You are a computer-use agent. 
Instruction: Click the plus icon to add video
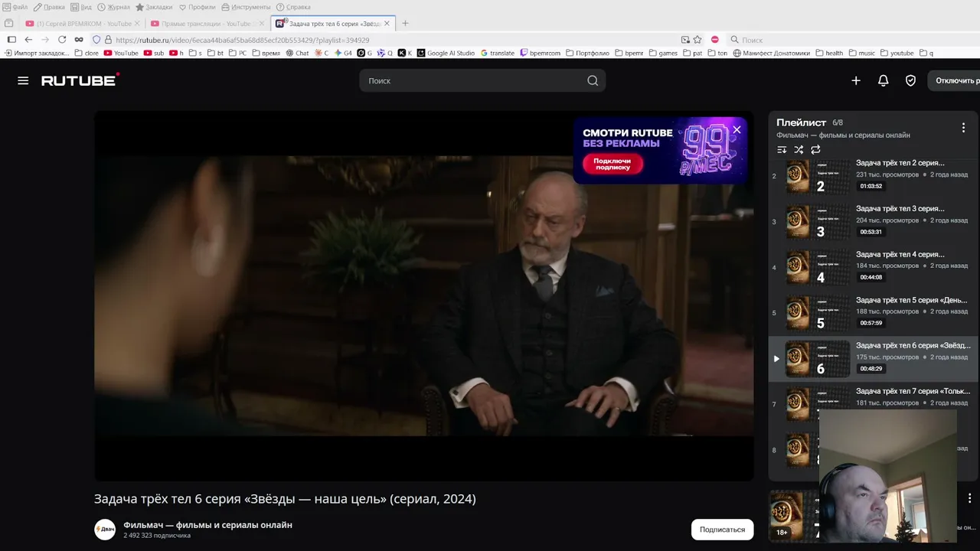click(x=856, y=80)
